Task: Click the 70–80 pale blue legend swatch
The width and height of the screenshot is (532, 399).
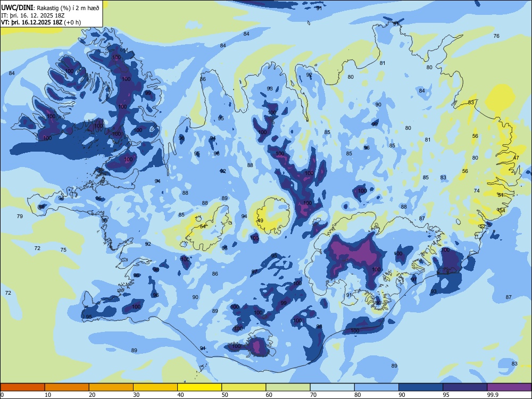Action: pyautogui.click(x=332, y=387)
